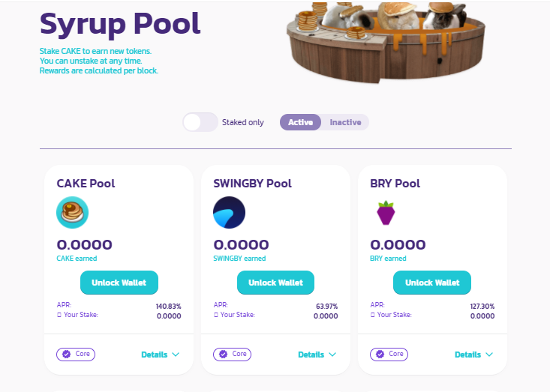This screenshot has height=392, width=550.
Task: Click the small icon beside BRY Your Stake
Action: pos(372,315)
